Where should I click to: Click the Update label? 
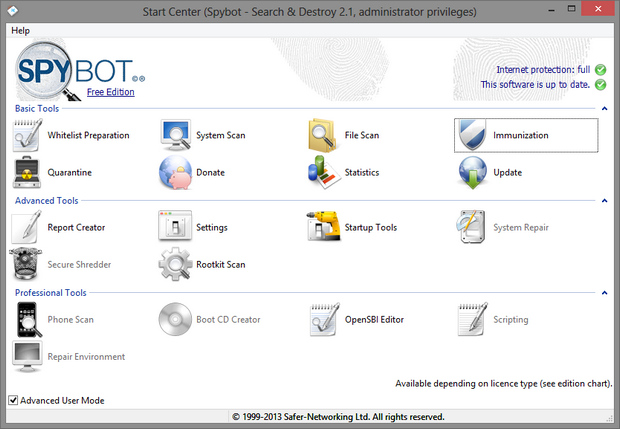(x=508, y=172)
